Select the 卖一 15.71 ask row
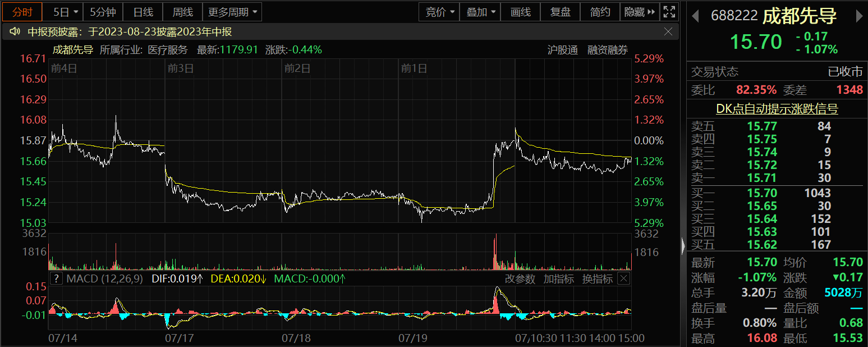868x347 pixels. pos(777,178)
